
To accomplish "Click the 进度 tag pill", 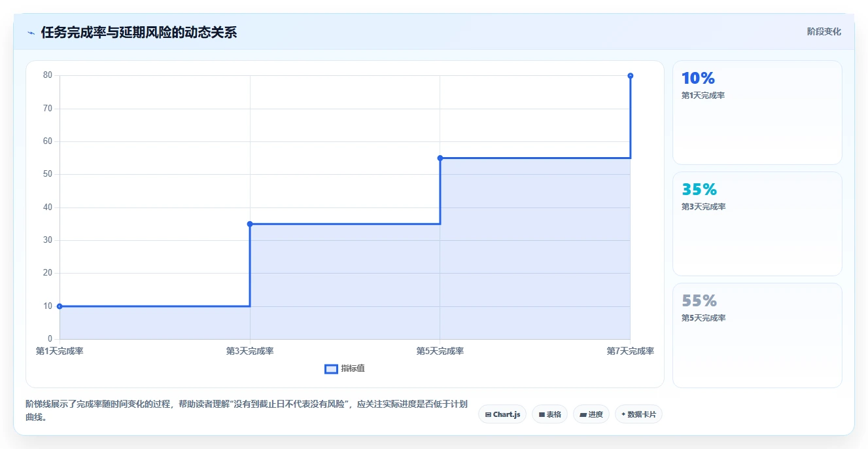I will click(591, 414).
